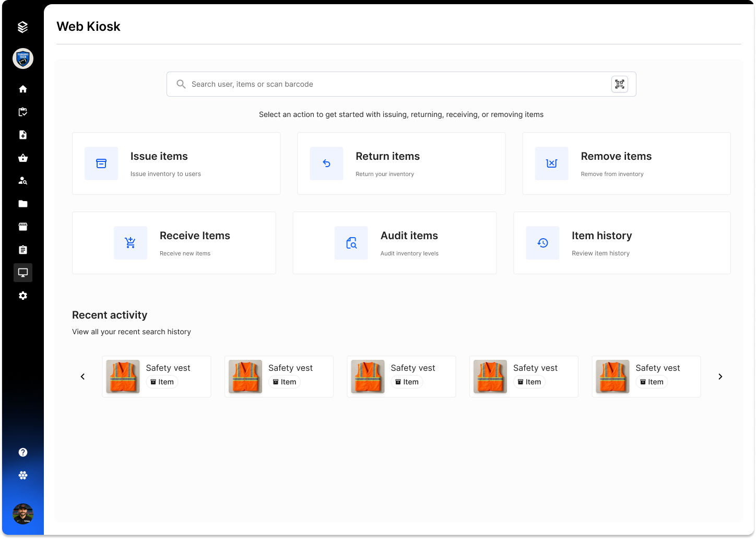The height and width of the screenshot is (539, 756).
Task: Open the clipboard reports sidebar icon
Action: (x=23, y=250)
